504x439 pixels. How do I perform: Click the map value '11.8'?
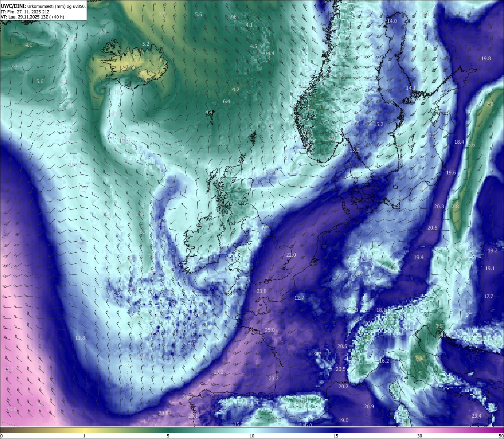pos(80,338)
